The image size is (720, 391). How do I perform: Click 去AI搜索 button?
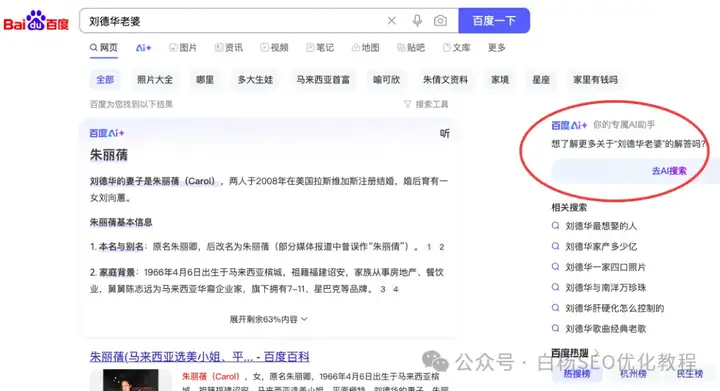point(669,171)
